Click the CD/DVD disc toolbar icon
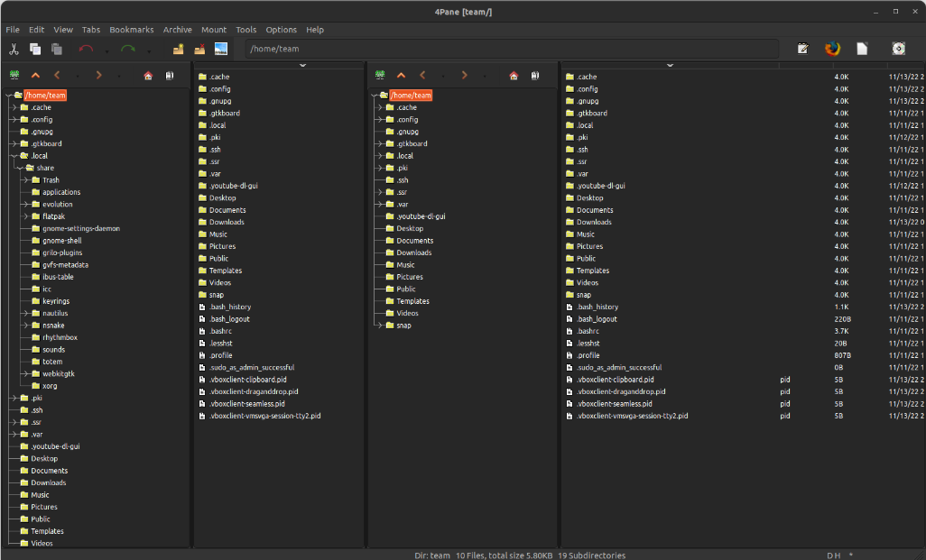The height and width of the screenshot is (560, 926). coord(899,49)
